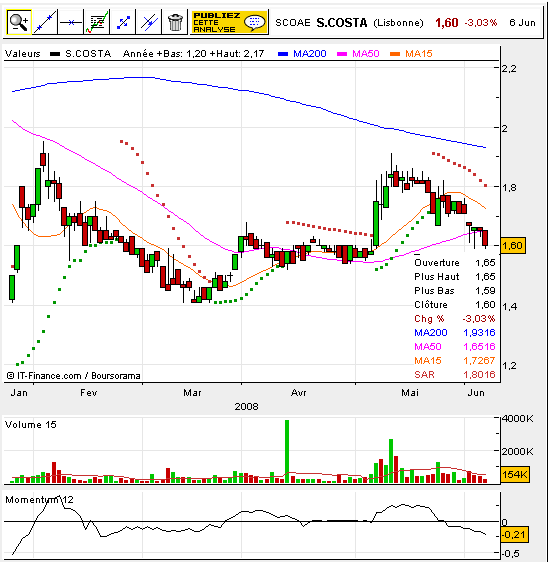Screen dimensions: 548x562
Task: Click the MA50 value 1,6516
Action: 479,347
